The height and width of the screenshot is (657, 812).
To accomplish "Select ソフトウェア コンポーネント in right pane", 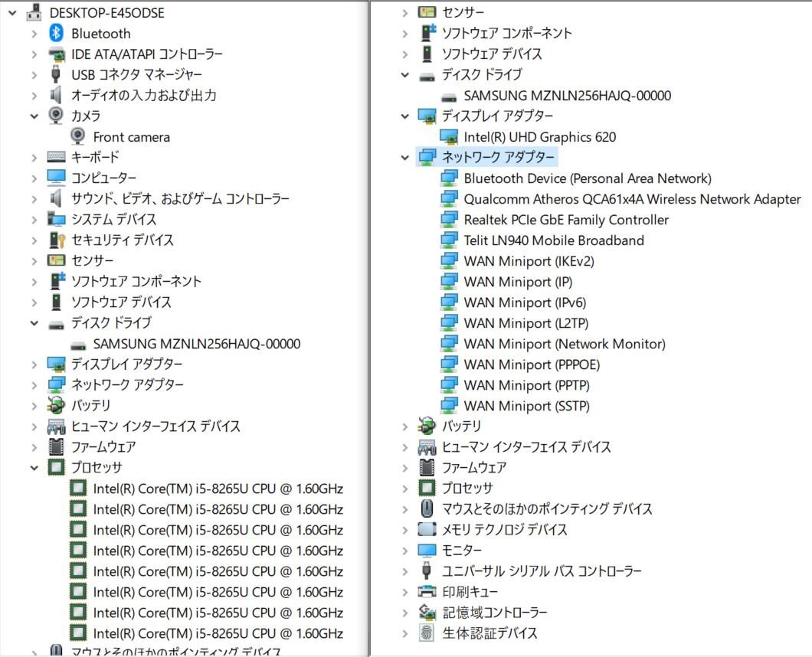I will [x=506, y=33].
